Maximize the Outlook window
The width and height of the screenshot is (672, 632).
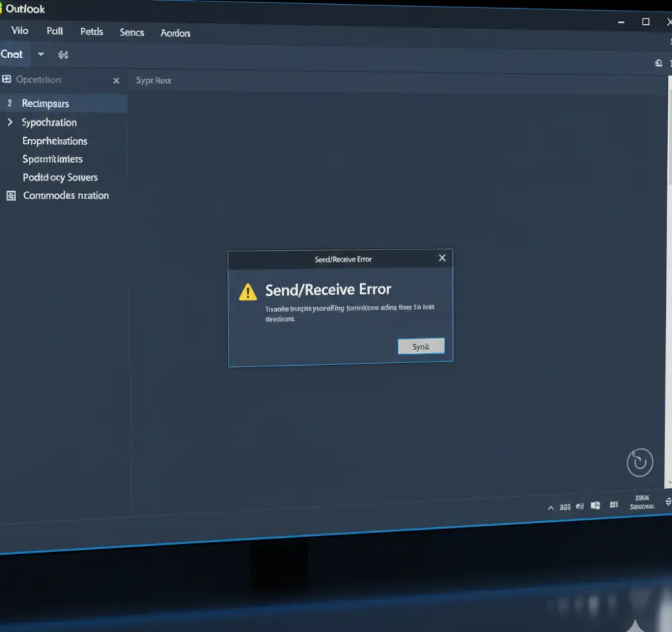click(646, 22)
